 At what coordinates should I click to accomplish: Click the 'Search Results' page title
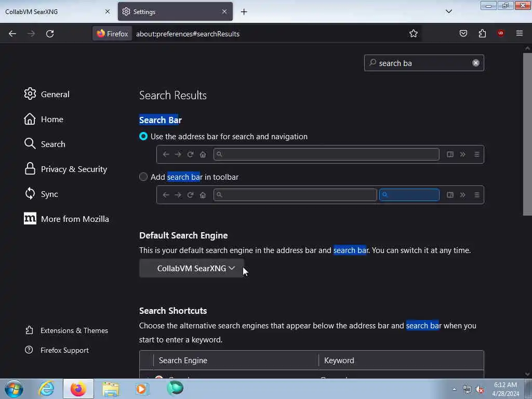(x=172, y=95)
